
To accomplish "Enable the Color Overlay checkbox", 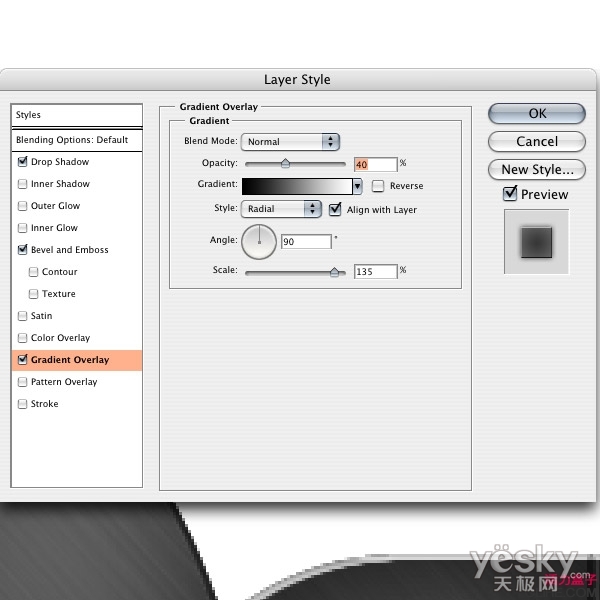I will 23,338.
